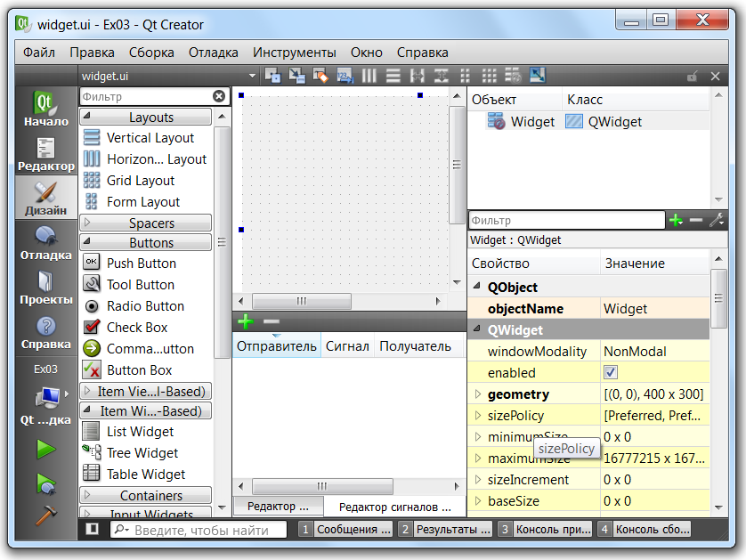Switch to Редактор сигналов tab
Screen dimensions: 746x560
click(389, 507)
